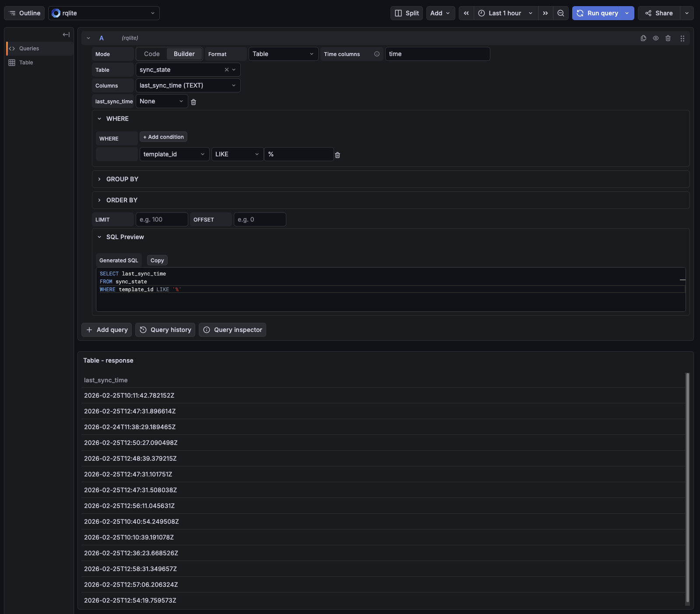The width and height of the screenshot is (700, 614).
Task: Click the Split view button
Action: (407, 13)
